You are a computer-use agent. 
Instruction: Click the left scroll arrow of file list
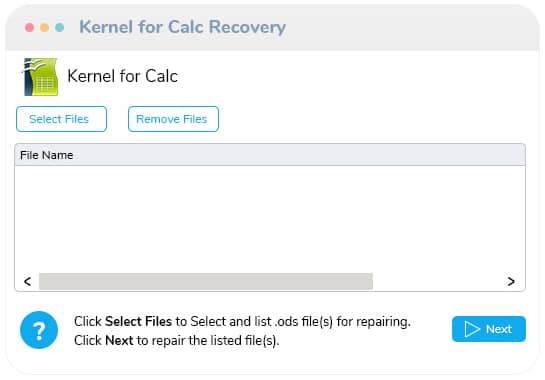click(27, 281)
